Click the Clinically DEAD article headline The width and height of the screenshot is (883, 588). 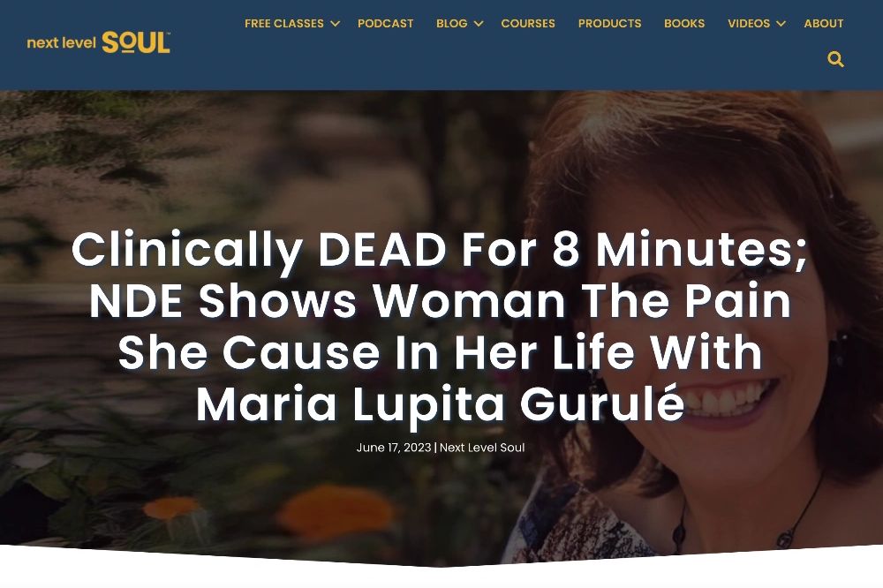pyautogui.click(x=440, y=326)
